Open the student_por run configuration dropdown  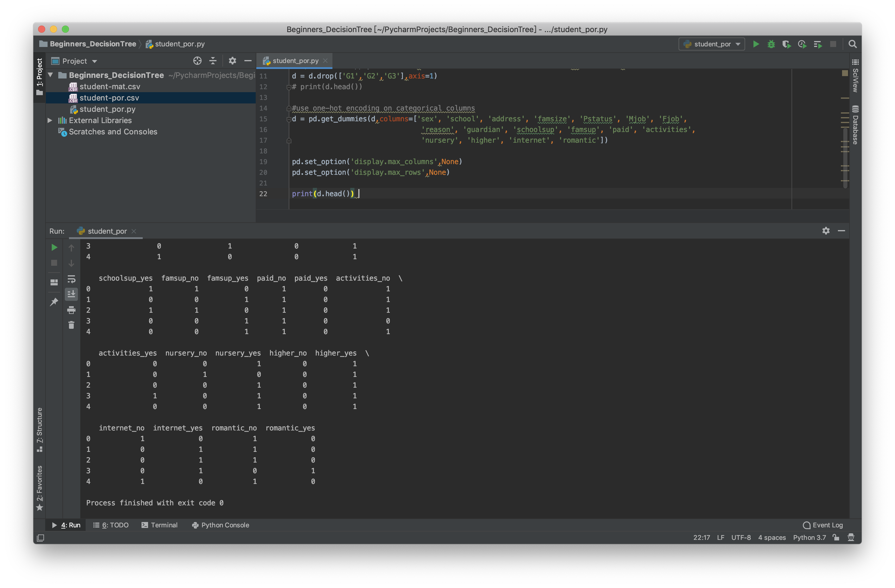tap(712, 44)
